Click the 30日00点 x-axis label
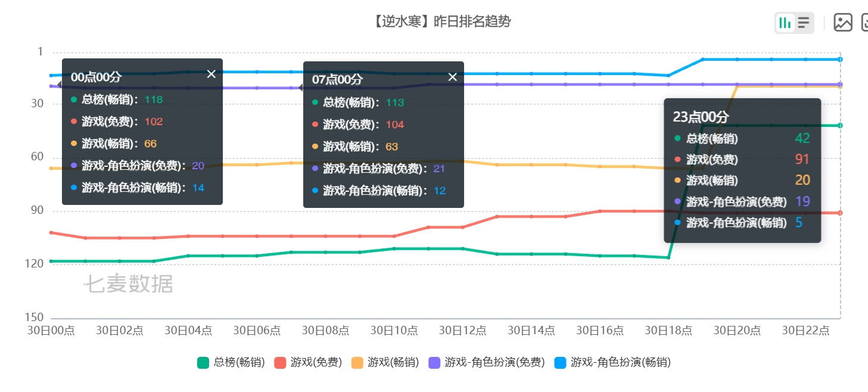Image resolution: width=868 pixels, height=392 pixels. point(51,331)
